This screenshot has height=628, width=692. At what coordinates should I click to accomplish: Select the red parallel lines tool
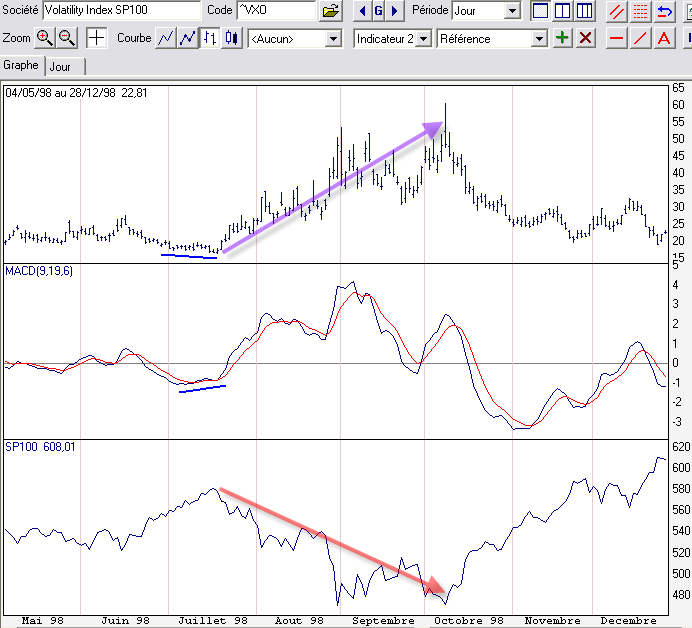click(617, 11)
